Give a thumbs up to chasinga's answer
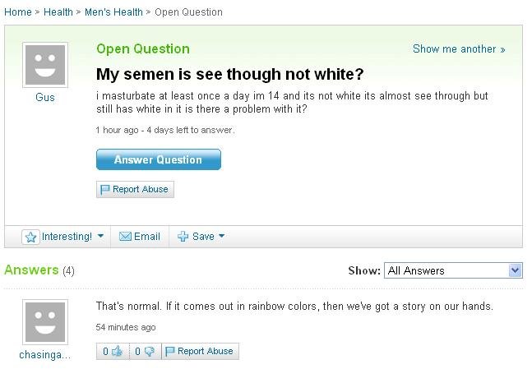Screen dimensions: 532x392 point(117,351)
